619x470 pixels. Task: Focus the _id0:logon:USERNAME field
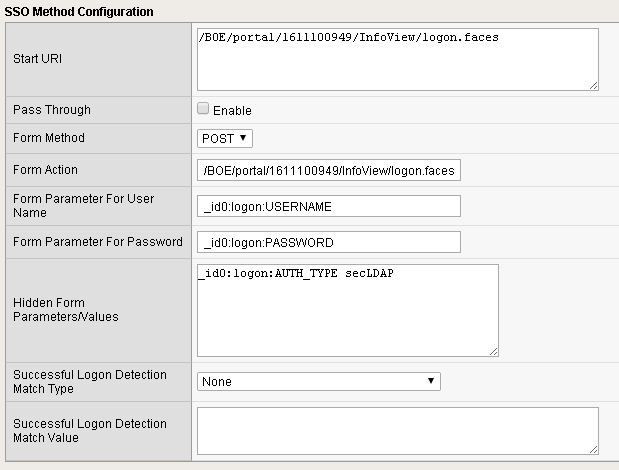(x=329, y=206)
